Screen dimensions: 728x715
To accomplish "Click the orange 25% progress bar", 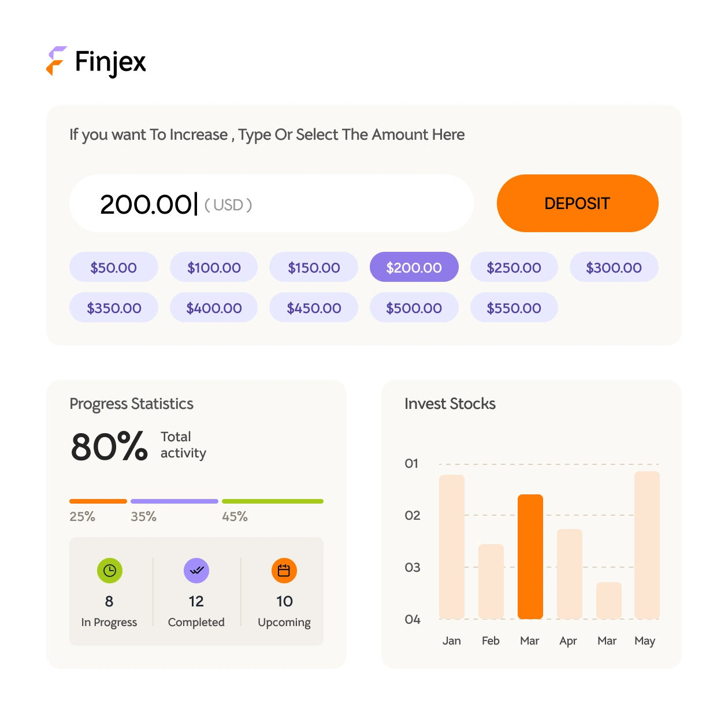I will coord(98,501).
